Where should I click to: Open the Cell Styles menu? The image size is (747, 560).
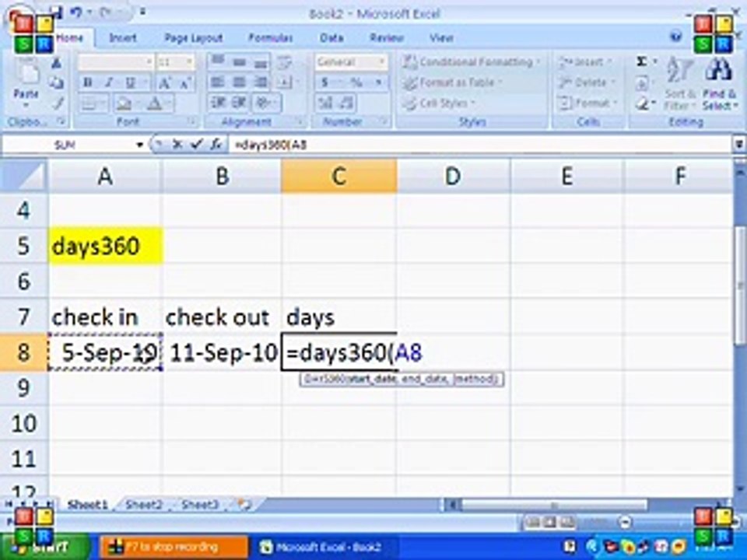point(438,103)
